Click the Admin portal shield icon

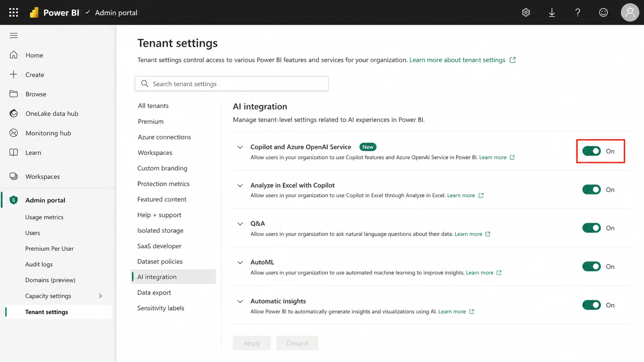coord(13,200)
